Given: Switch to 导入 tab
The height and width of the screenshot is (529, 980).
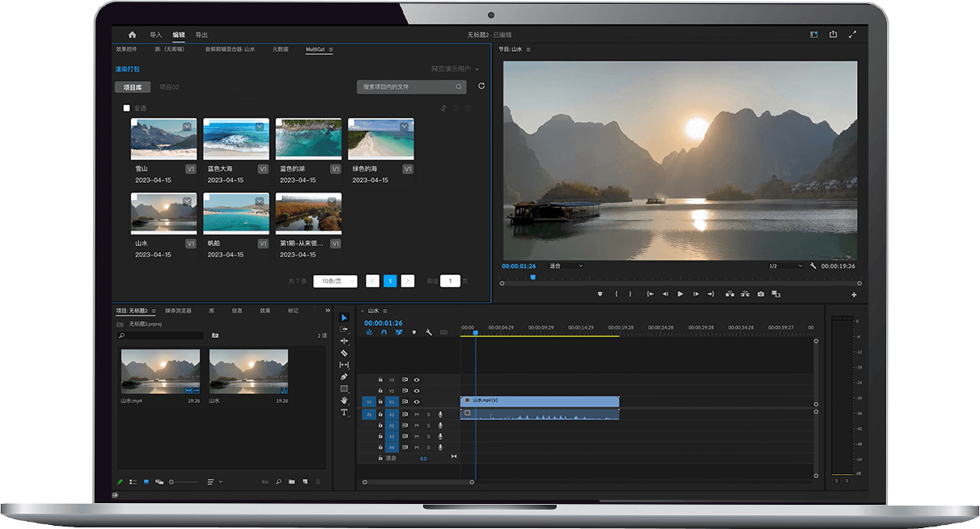Looking at the screenshot, I should [155, 35].
